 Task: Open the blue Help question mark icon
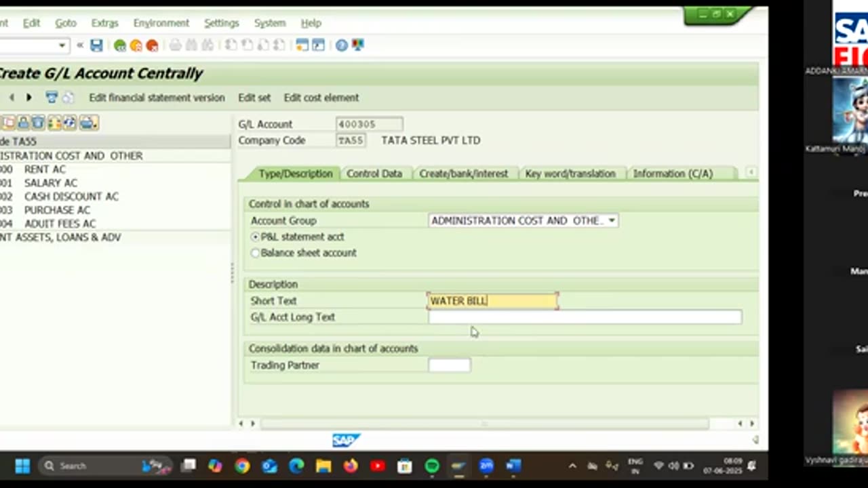pyautogui.click(x=342, y=45)
